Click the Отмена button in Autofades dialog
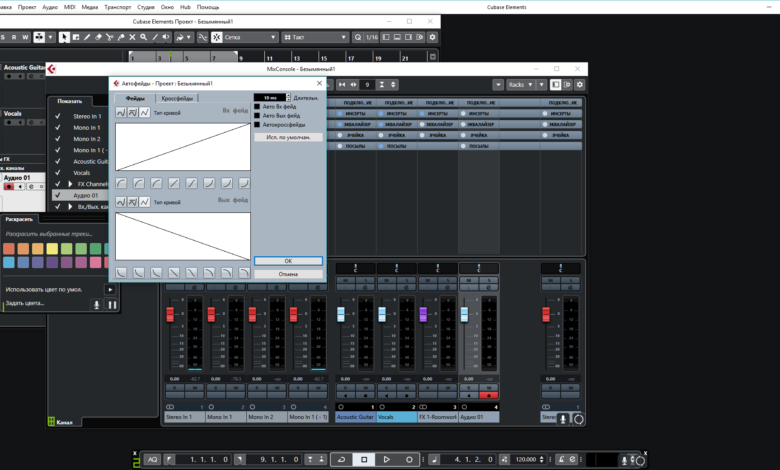780x470 pixels. click(x=288, y=273)
